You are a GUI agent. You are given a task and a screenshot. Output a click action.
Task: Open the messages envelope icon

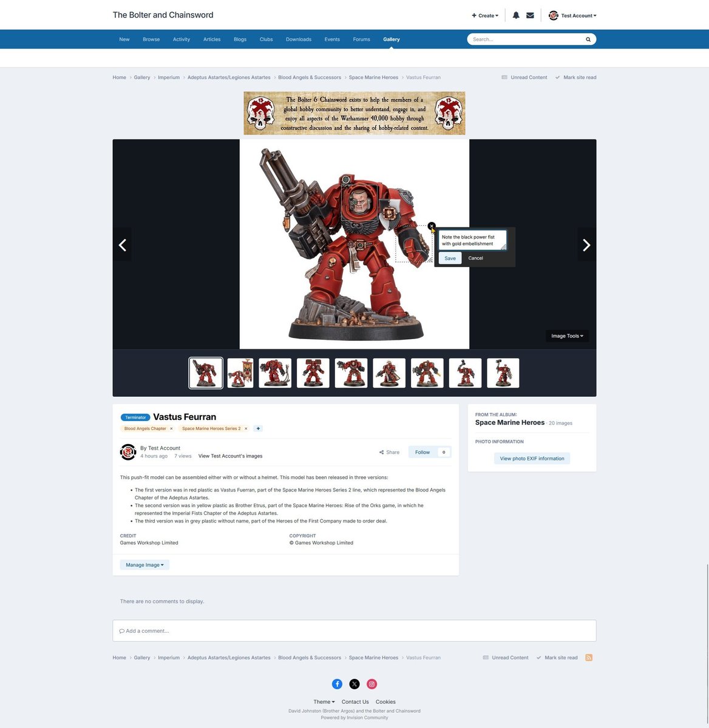tap(530, 15)
